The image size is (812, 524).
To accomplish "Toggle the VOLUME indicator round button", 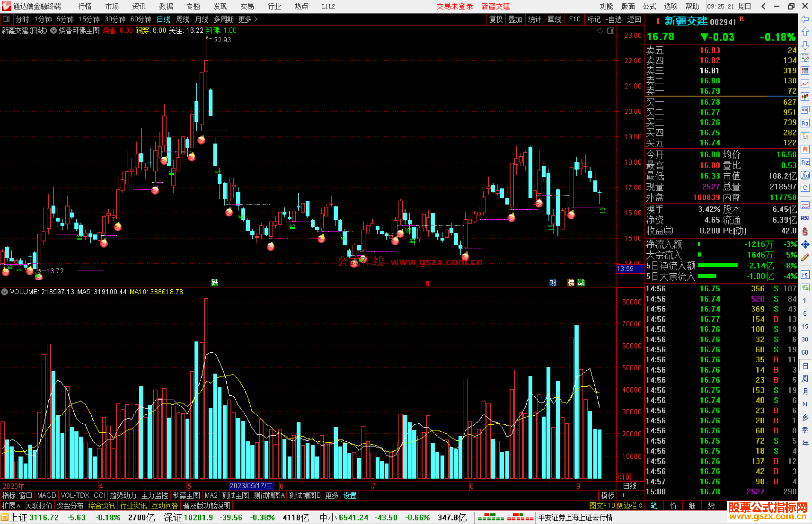I will 5,292.
